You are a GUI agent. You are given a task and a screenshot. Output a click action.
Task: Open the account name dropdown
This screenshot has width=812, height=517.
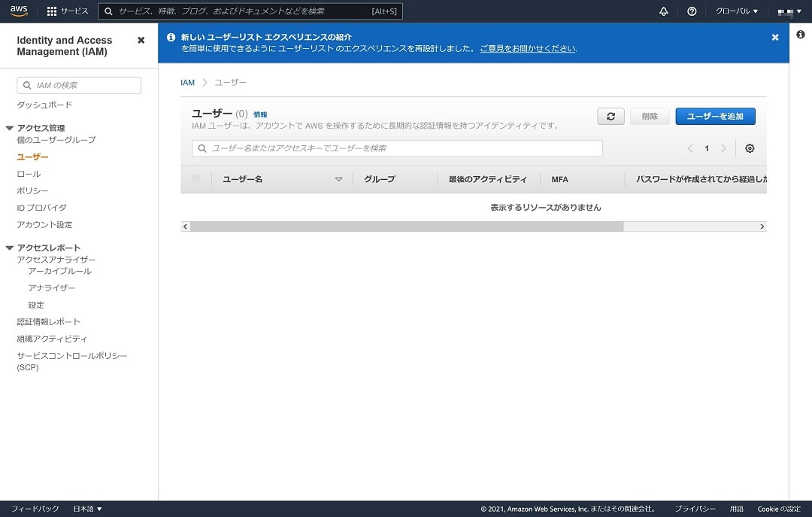pyautogui.click(x=789, y=11)
